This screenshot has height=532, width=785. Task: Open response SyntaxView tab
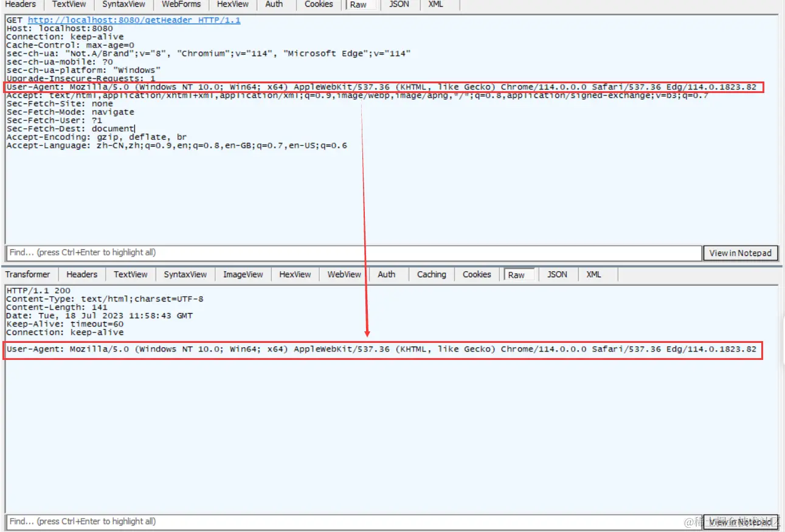(185, 275)
